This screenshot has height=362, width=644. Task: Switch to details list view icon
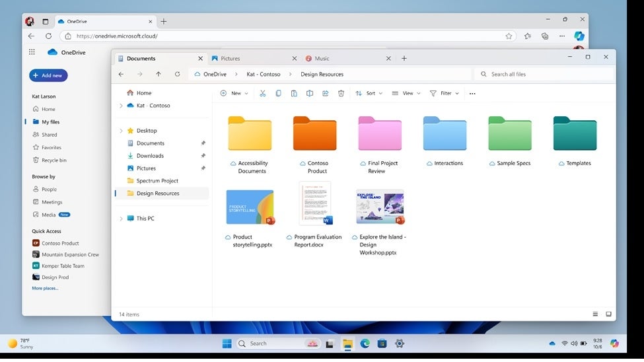coord(595,314)
